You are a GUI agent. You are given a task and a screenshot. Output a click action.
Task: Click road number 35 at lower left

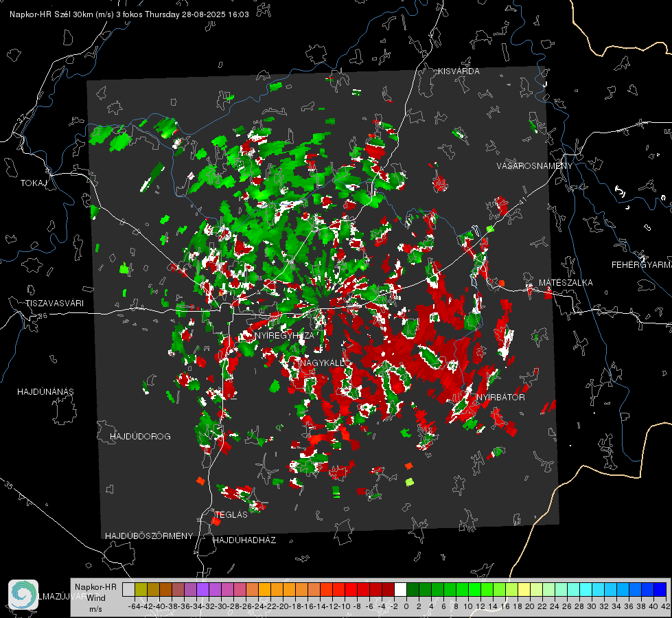coord(10,485)
